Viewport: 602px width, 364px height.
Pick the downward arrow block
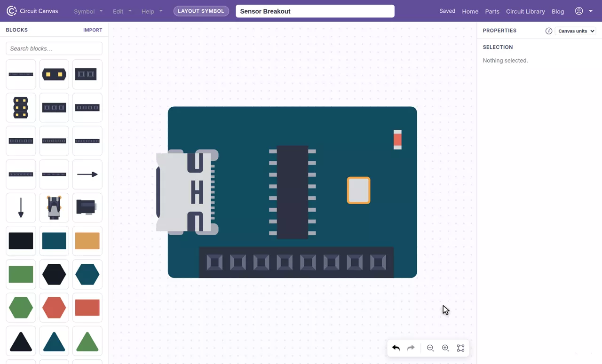[21, 207]
